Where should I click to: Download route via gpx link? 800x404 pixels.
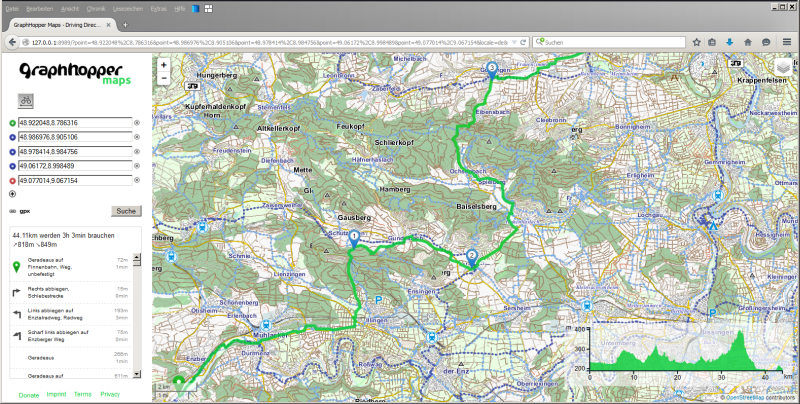pos(24,211)
